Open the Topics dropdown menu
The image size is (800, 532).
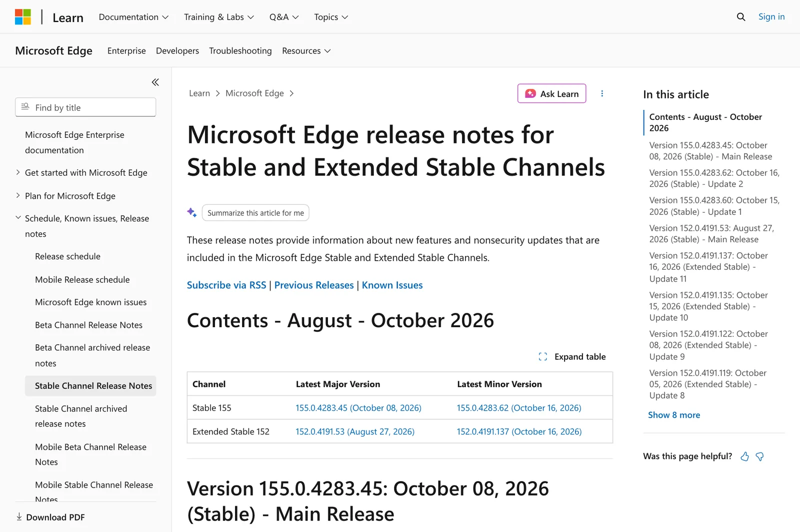(x=331, y=17)
